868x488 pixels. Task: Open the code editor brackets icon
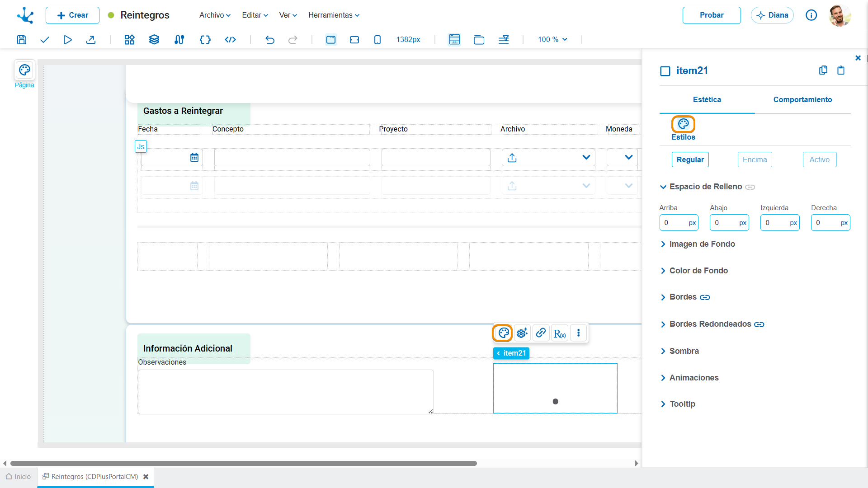pyautogui.click(x=205, y=40)
